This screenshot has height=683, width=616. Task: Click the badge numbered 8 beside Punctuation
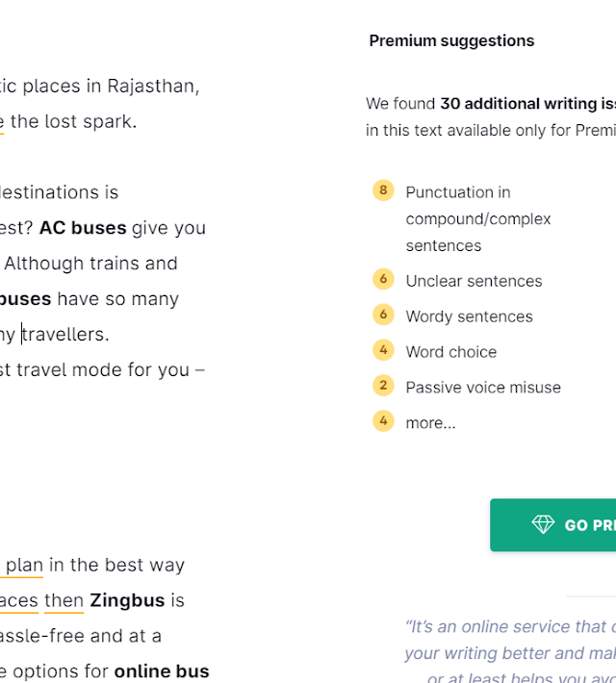(x=383, y=190)
